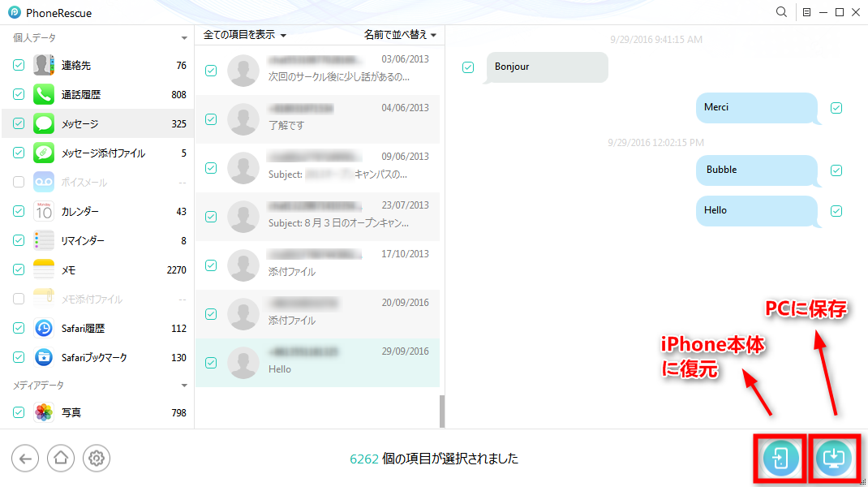Image resolution: width=868 pixels, height=487 pixels.
Task: Click the Safari History (Safari履歴) icon
Action: coord(44,328)
